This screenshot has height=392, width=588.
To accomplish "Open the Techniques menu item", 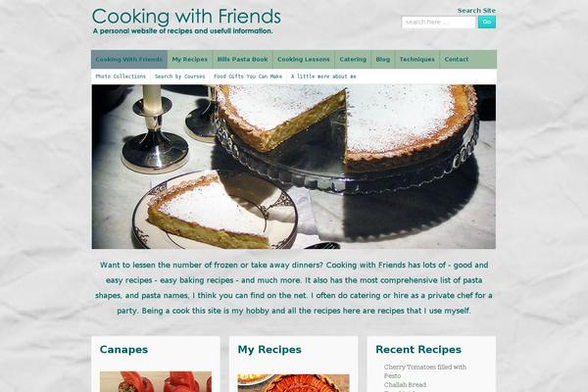I will click(417, 59).
